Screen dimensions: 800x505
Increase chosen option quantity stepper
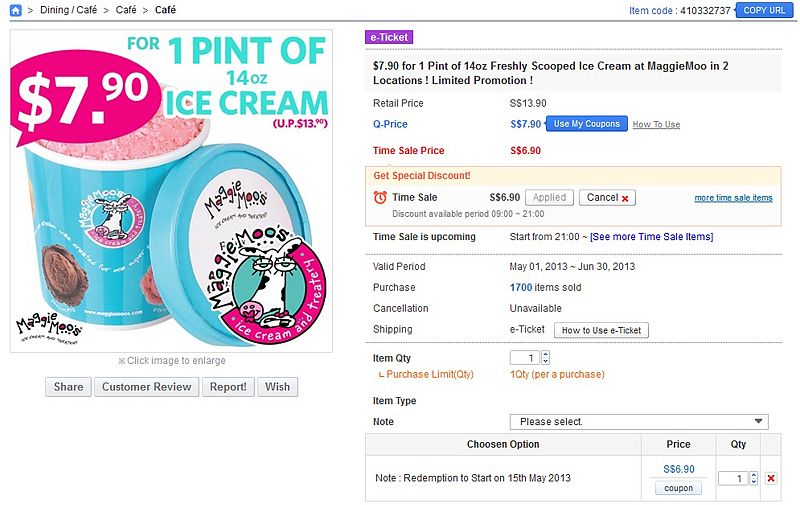753,475
